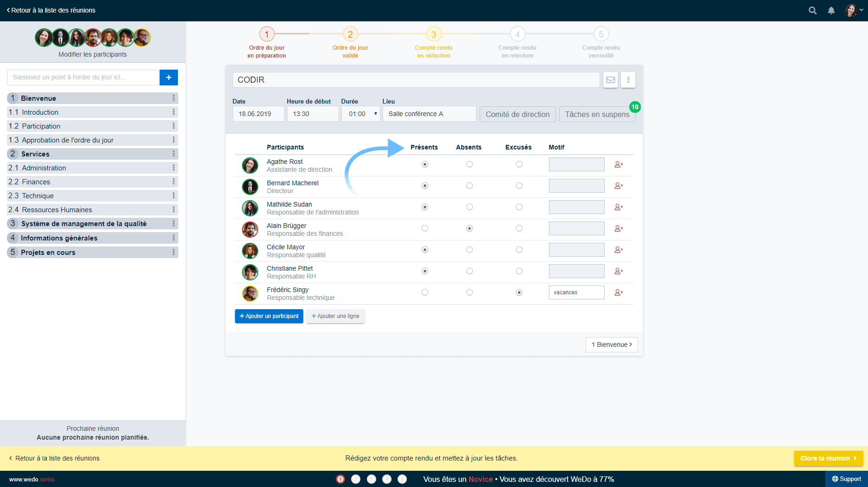Click the first red progress dot in footer
The image size is (868, 487).
340,479
